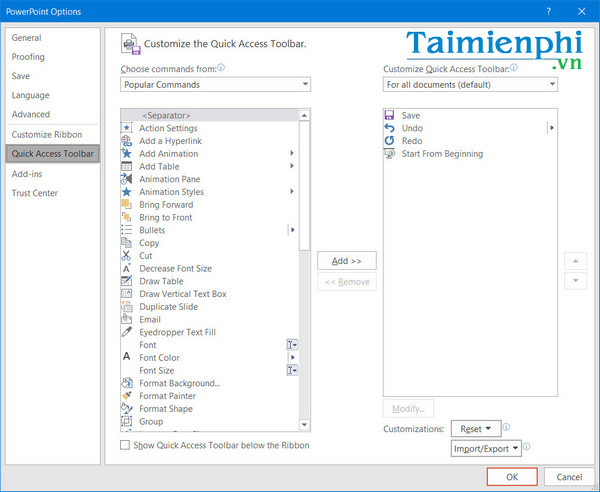Expand the Bullets split arrow
This screenshot has height=492, width=600.
(x=292, y=230)
